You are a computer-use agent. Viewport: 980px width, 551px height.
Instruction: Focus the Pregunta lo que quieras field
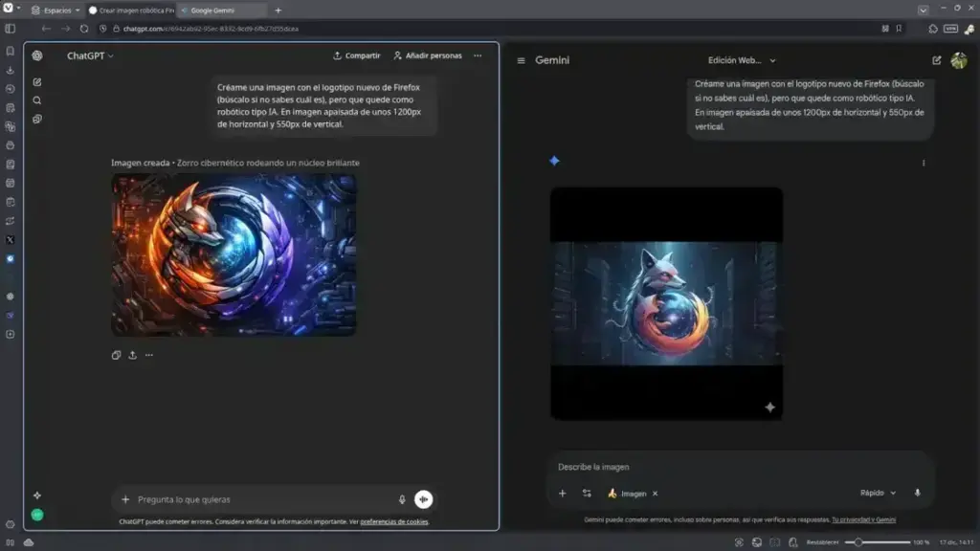[262, 499]
